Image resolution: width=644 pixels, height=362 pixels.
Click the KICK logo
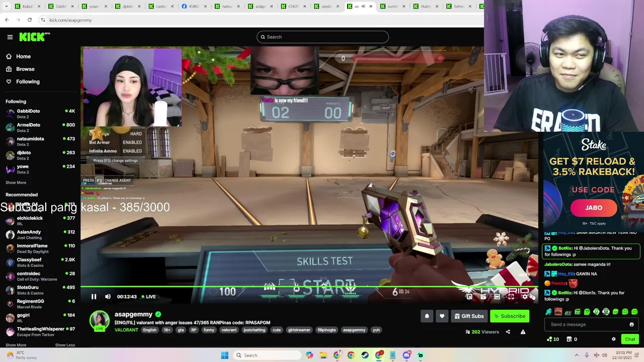point(34,37)
